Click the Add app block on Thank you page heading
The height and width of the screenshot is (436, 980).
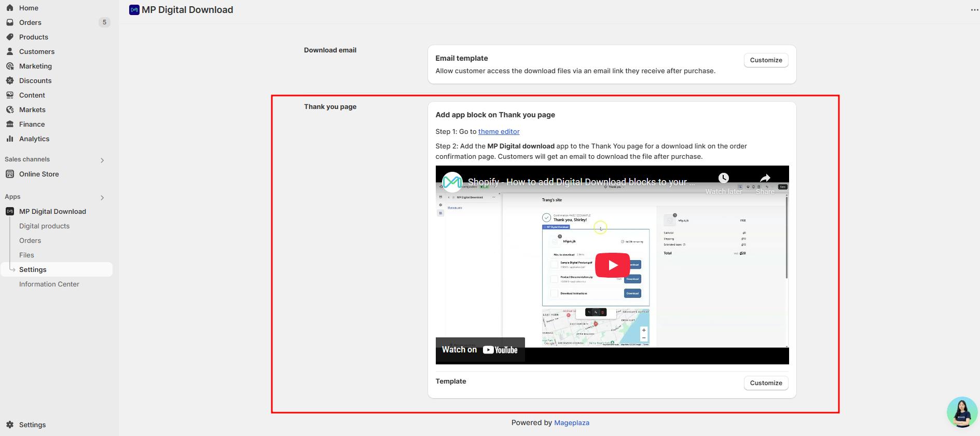point(495,115)
